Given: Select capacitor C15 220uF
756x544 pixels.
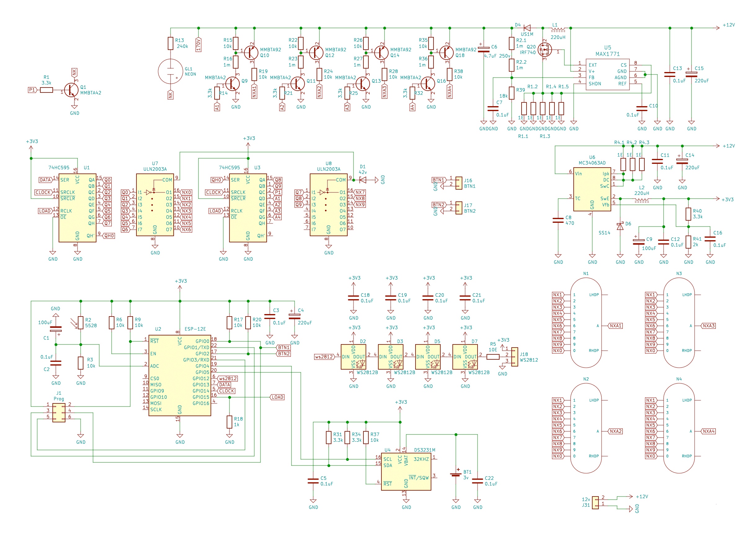Looking at the screenshot, I should pos(691,74).
